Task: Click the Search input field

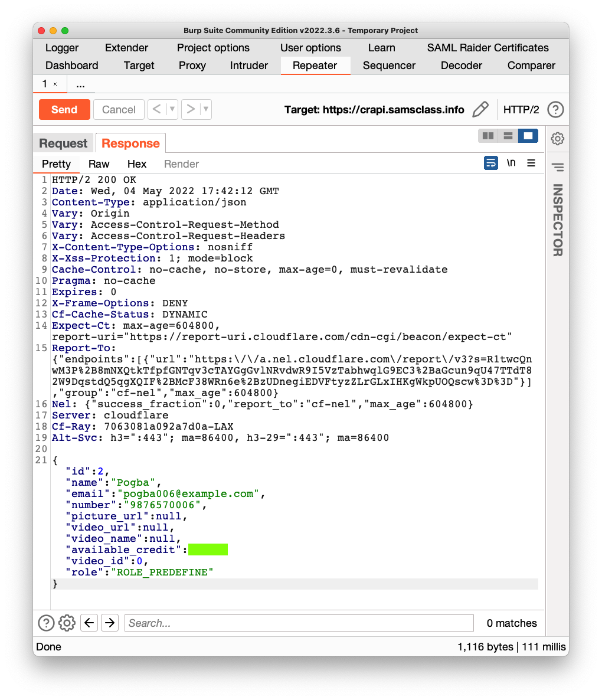Action: (299, 623)
